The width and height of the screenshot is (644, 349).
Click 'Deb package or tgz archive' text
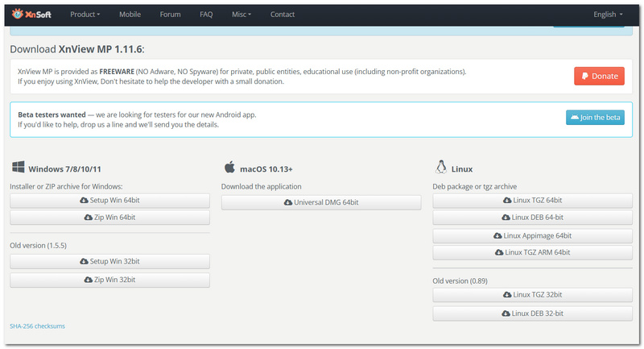[x=474, y=187]
